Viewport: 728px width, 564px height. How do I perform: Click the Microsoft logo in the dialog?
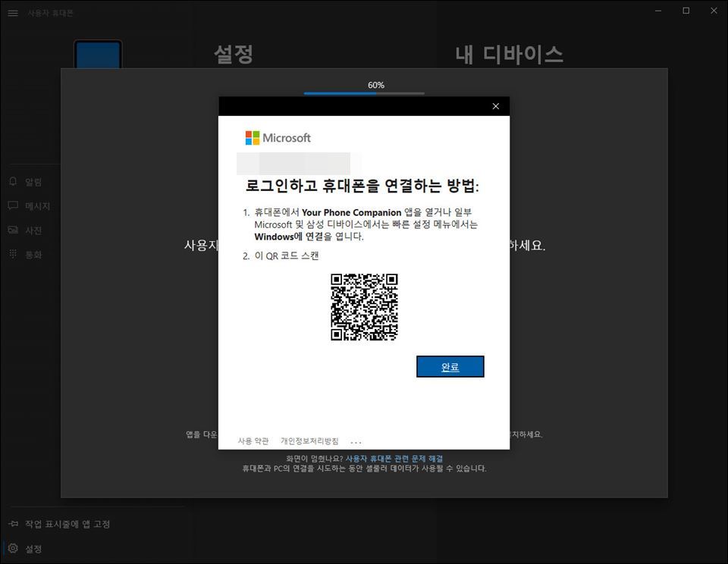coord(278,138)
